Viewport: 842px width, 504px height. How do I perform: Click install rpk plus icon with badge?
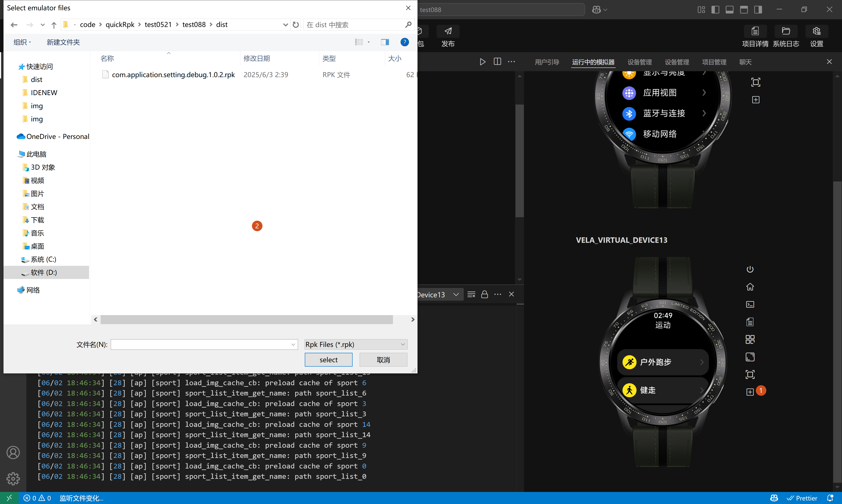(x=750, y=392)
